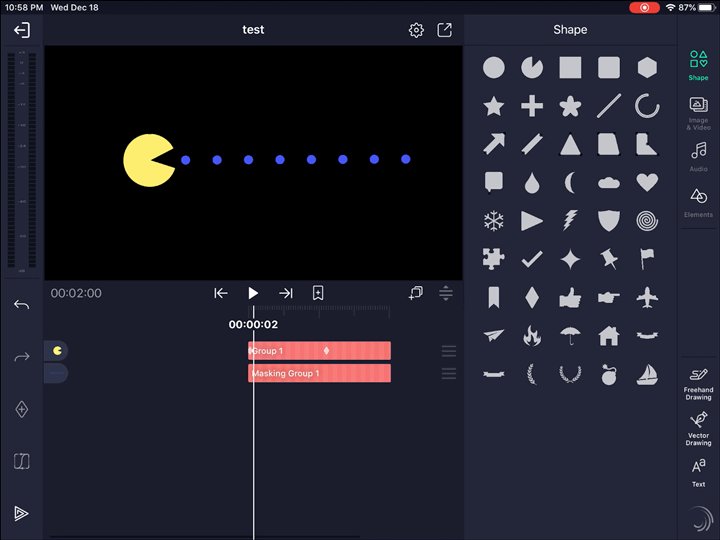Insert the umbrella shape

coord(570,336)
